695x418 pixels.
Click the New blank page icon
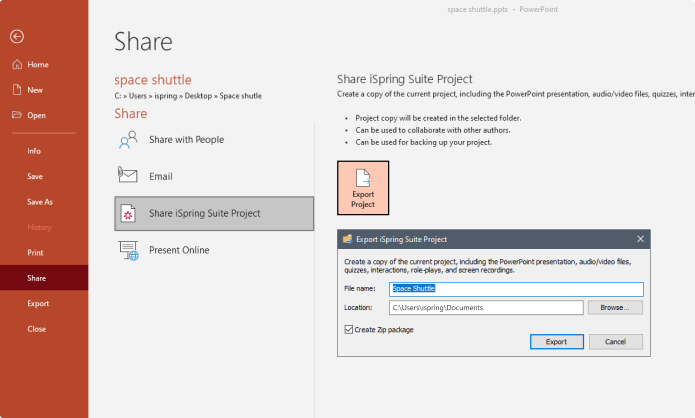point(17,90)
